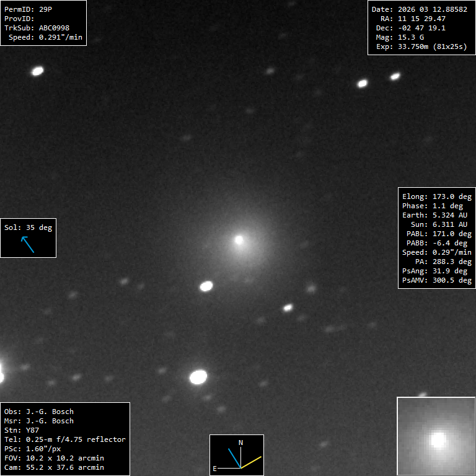Viewport: 476px width, 476px height.
Task: Click the Tel 0.25-m f/4.75 reflector line
Action: 64,439
